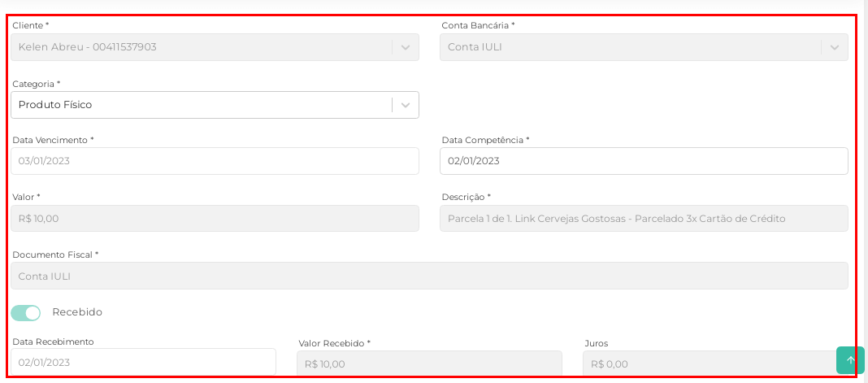Click the Documento Fiscal label
This screenshot has width=868, height=383.
tap(55, 255)
